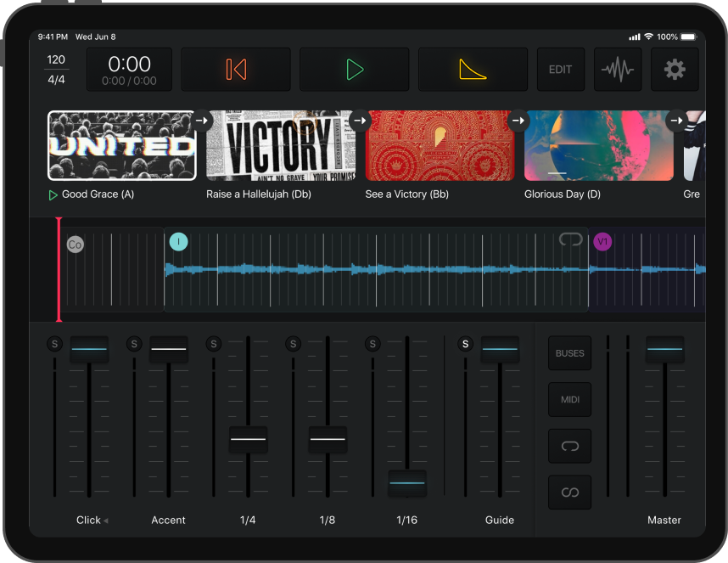Click the Master volume fader handle
Image resolution: width=728 pixels, height=563 pixels.
(664, 349)
